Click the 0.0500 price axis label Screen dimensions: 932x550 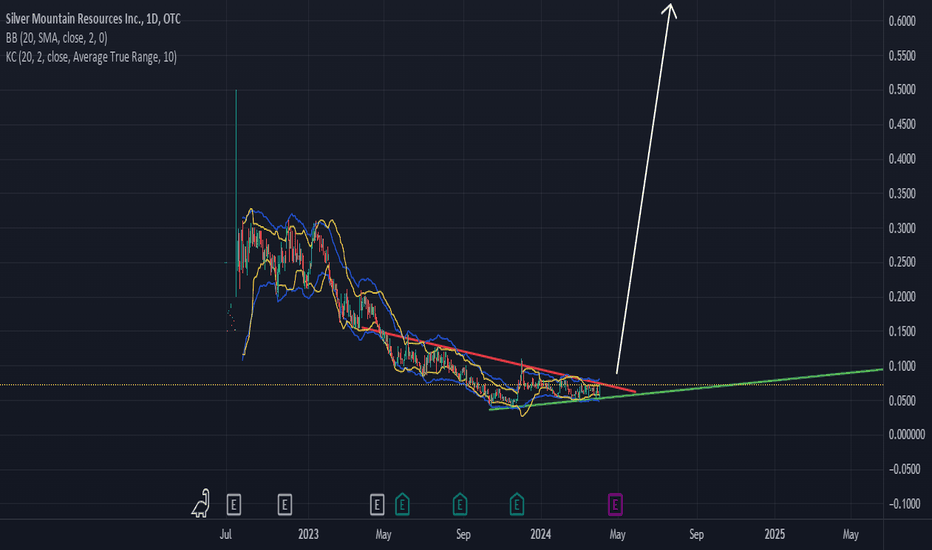(x=902, y=400)
